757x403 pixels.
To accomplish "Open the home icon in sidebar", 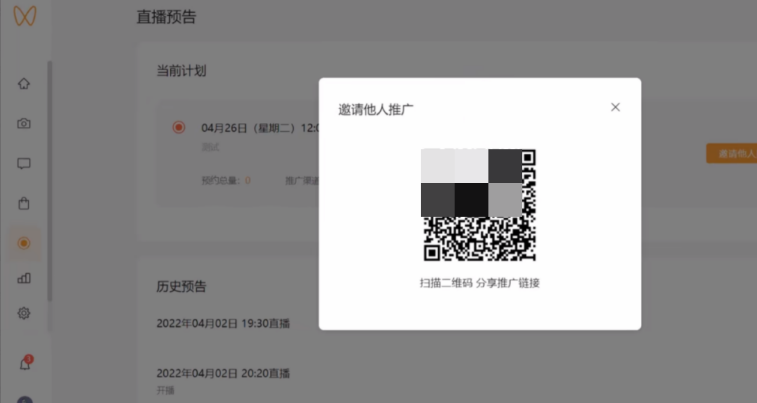I will point(24,83).
